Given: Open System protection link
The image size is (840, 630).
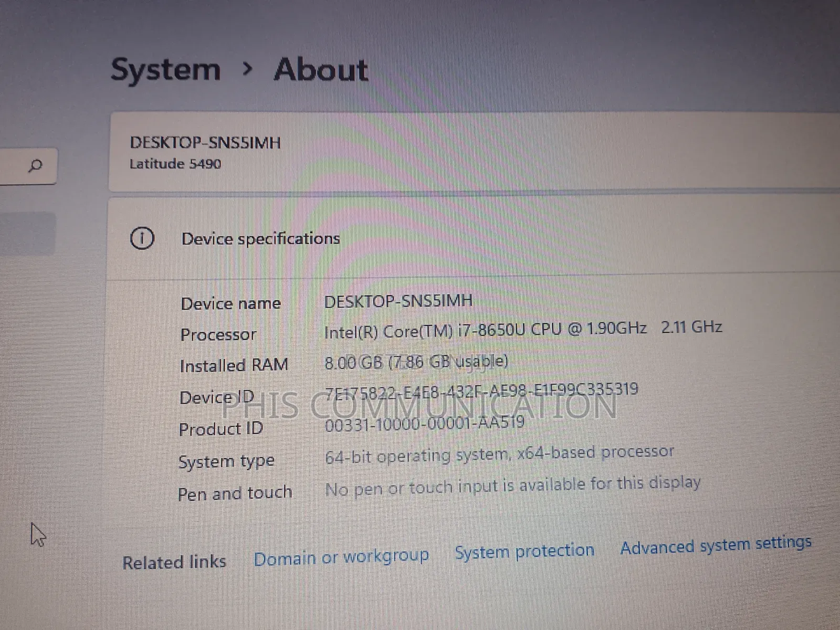Looking at the screenshot, I should pos(524,551).
